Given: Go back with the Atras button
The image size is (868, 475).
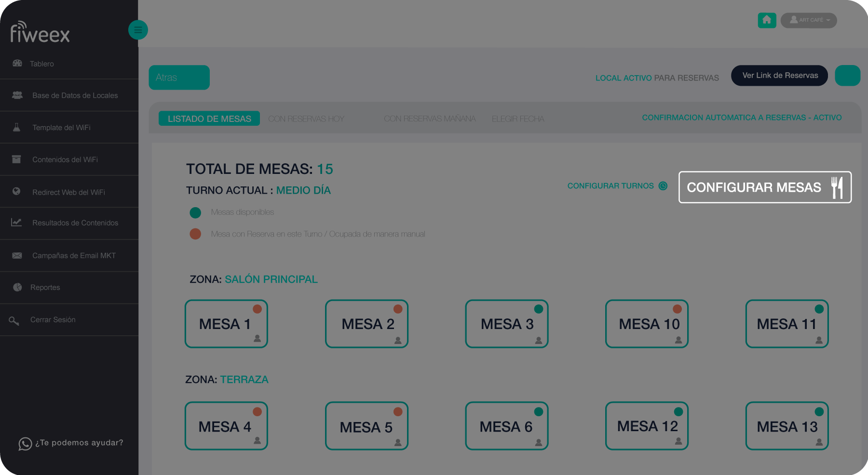Looking at the screenshot, I should pos(179,78).
